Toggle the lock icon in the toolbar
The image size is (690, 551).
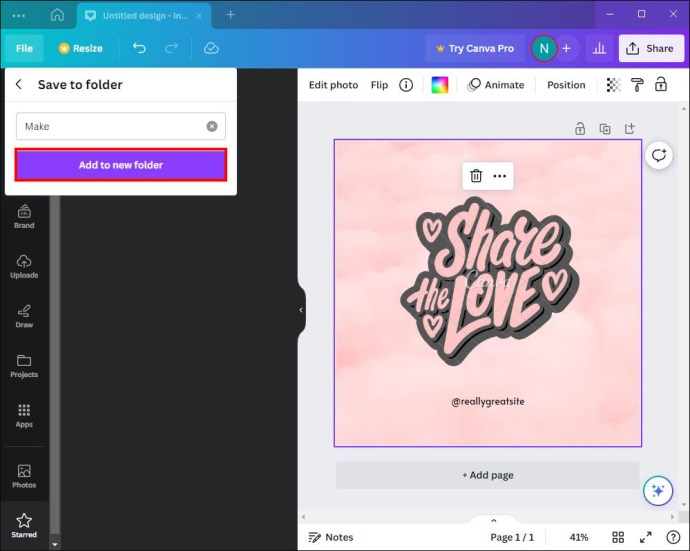point(661,84)
